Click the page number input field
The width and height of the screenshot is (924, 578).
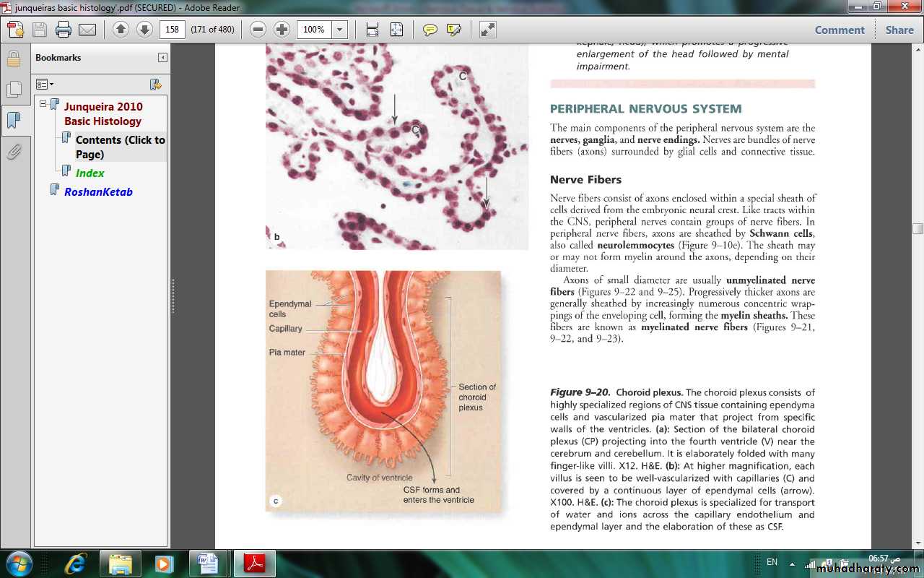tap(173, 30)
